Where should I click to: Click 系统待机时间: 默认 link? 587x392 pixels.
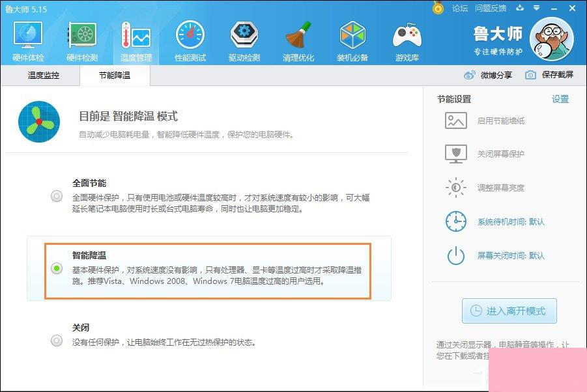511,222
